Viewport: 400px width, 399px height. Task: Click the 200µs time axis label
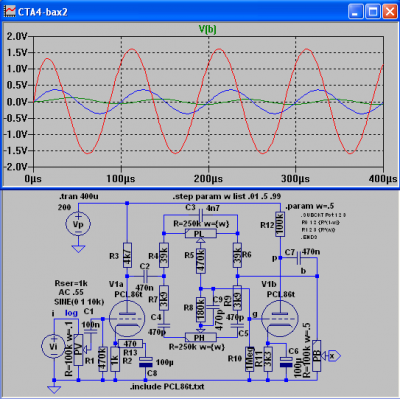[x=208, y=179]
